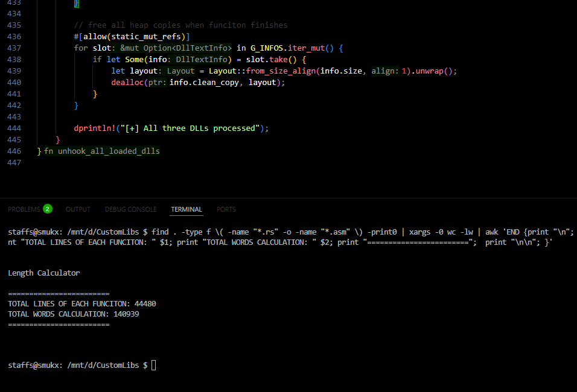577x392 pixels.
Task: Click the 'Length Calculator' terminal output
Action: click(x=44, y=273)
